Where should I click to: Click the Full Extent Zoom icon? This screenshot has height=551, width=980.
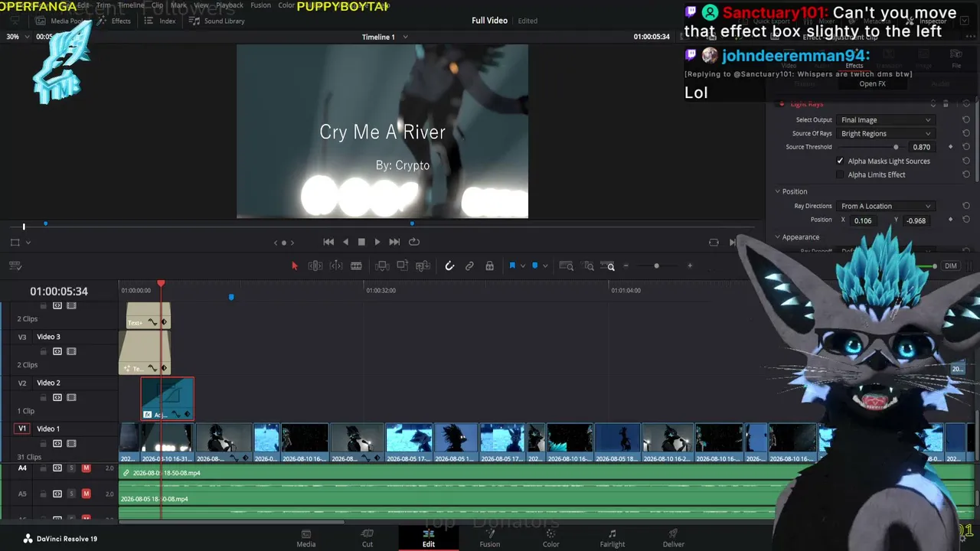click(x=567, y=266)
